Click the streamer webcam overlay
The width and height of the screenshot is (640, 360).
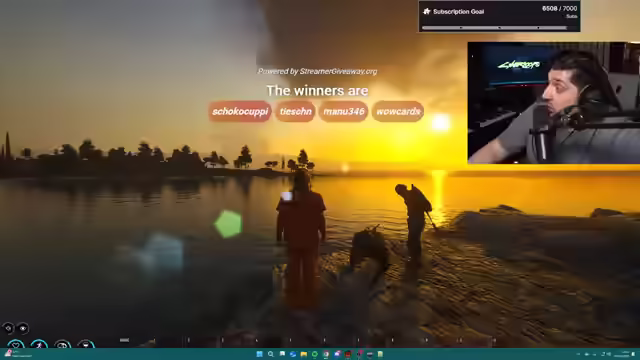(x=554, y=102)
